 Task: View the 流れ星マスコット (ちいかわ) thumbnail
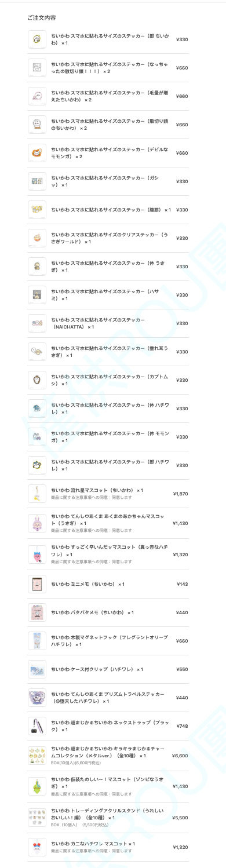pos(37,494)
